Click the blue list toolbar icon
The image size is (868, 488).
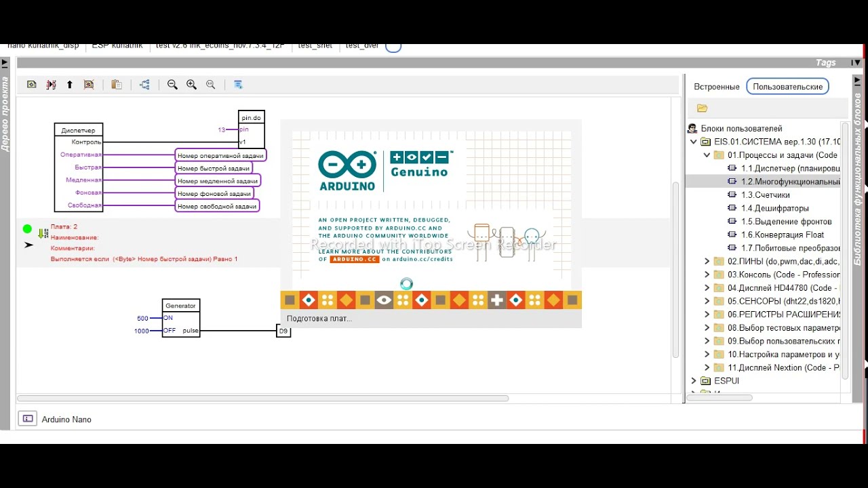(238, 85)
